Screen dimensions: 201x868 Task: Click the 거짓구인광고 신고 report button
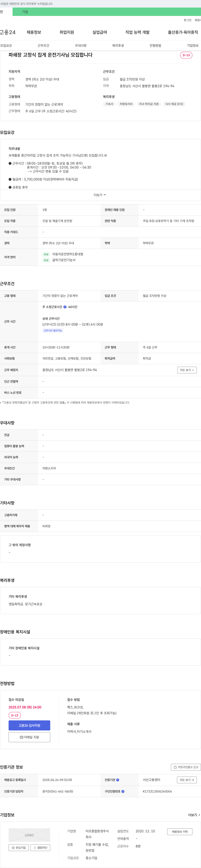tap(186, 767)
